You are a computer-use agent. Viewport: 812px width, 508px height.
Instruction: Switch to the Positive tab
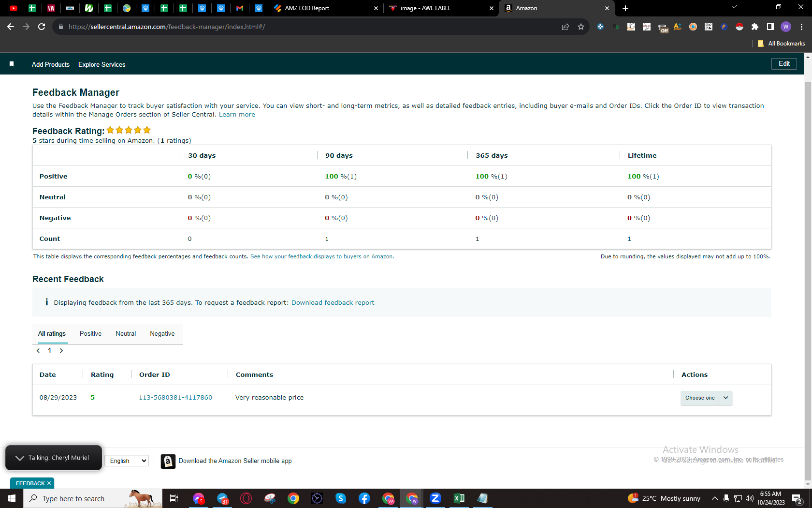pos(90,334)
